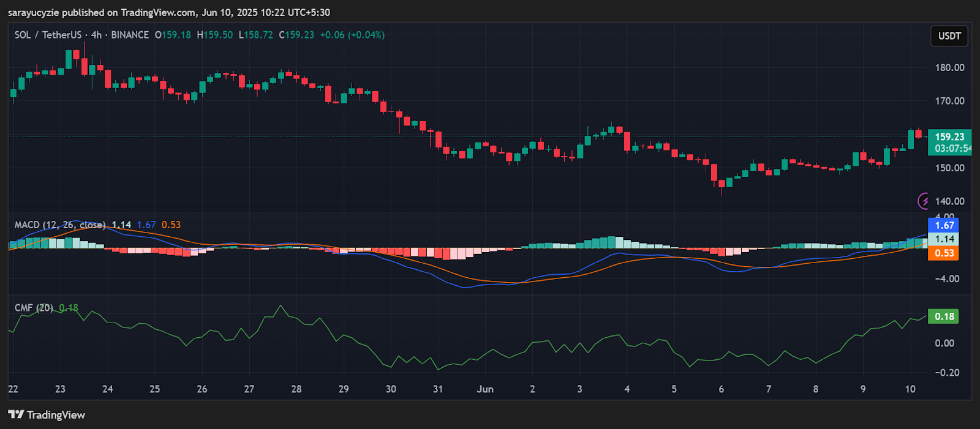Screen dimensions: 980x429
Task: Click the purple lightning bolt icon
Action: (x=924, y=201)
